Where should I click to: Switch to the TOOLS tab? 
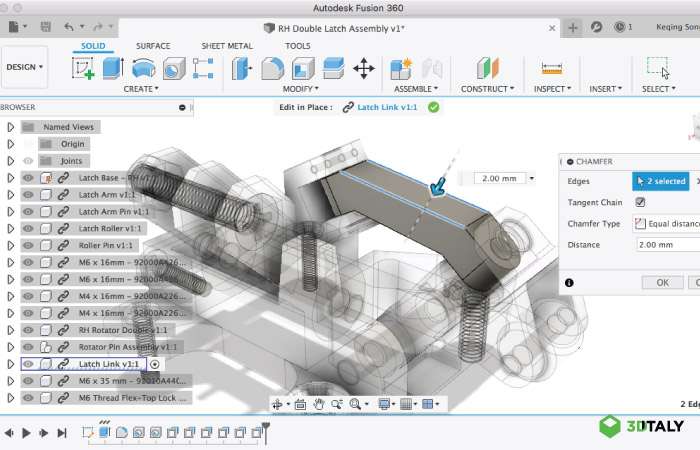297,46
